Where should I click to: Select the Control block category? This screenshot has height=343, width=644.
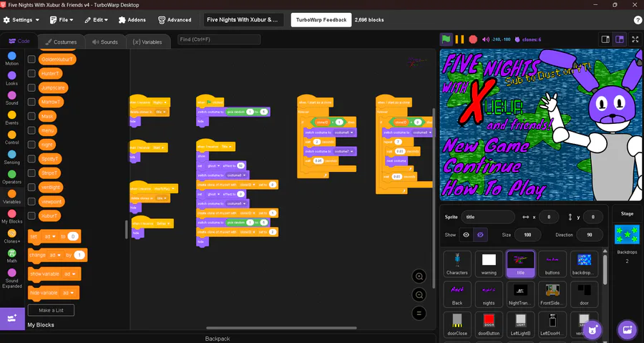(x=12, y=137)
